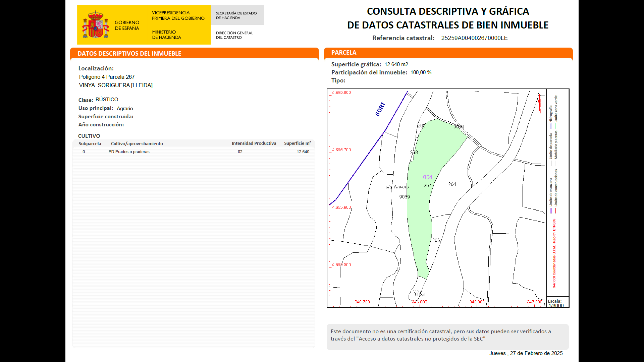644x362 pixels.
Task: Click the 'els Vinyers' place name
Action: coord(397,187)
